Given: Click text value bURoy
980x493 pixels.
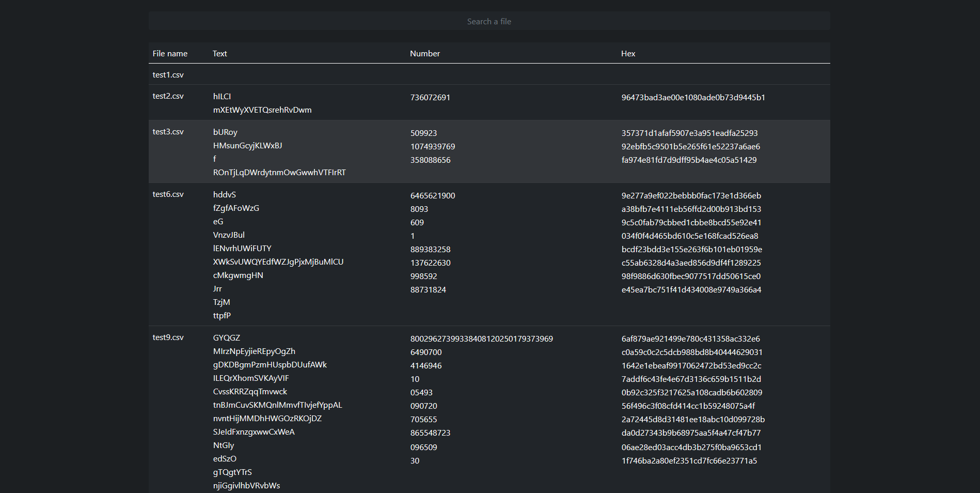Looking at the screenshot, I should point(225,132).
